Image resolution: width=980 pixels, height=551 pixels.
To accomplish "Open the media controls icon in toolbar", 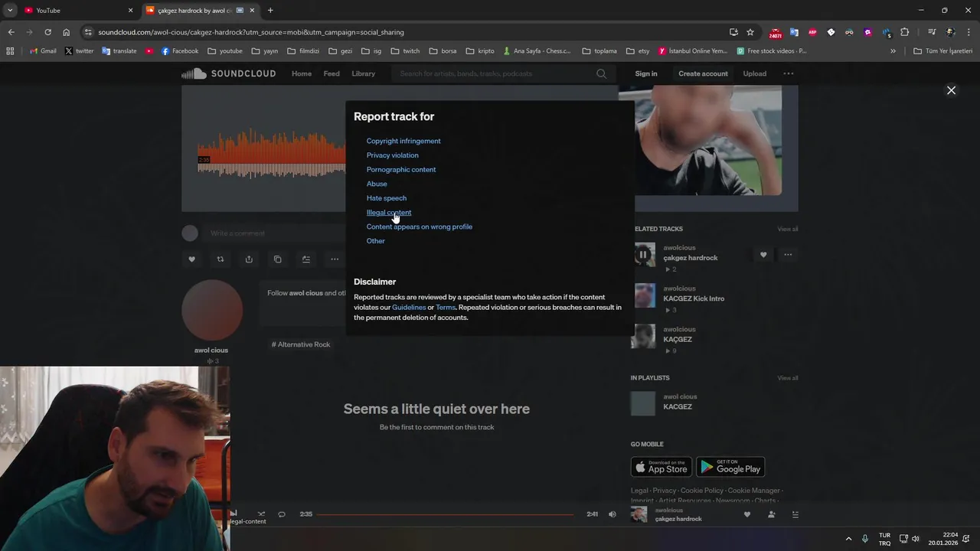I will [x=932, y=32].
